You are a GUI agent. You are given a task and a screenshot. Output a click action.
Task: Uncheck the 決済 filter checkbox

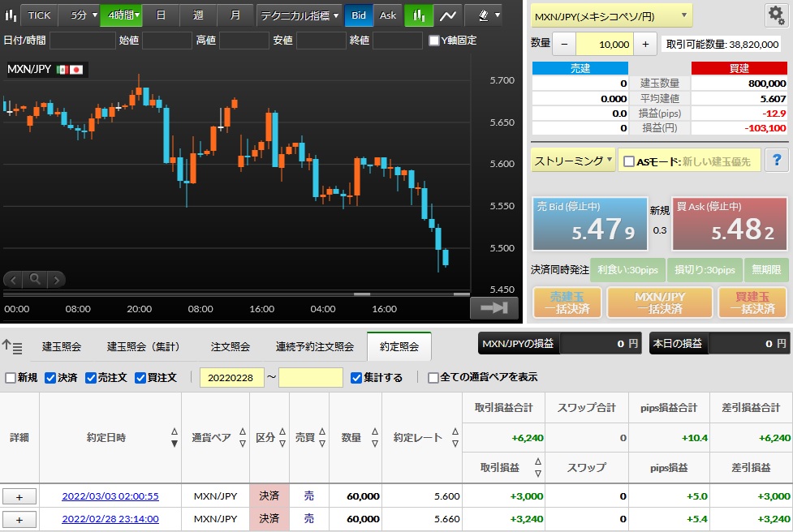coord(50,377)
